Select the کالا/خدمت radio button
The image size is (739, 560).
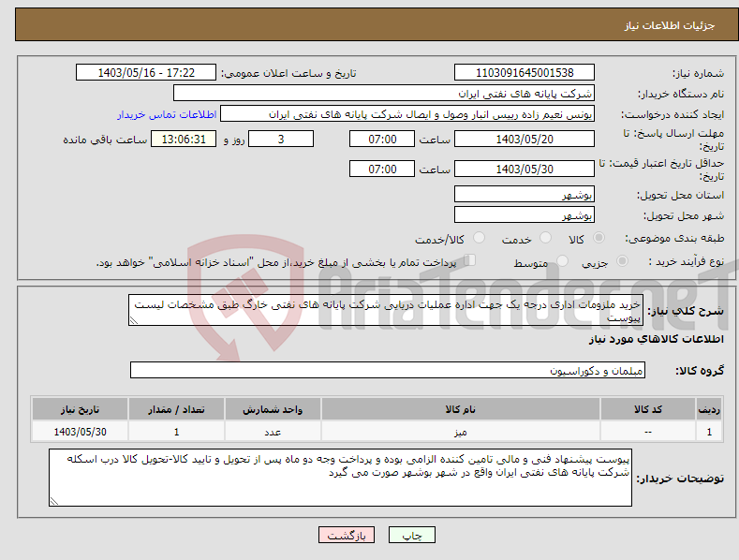479,238
